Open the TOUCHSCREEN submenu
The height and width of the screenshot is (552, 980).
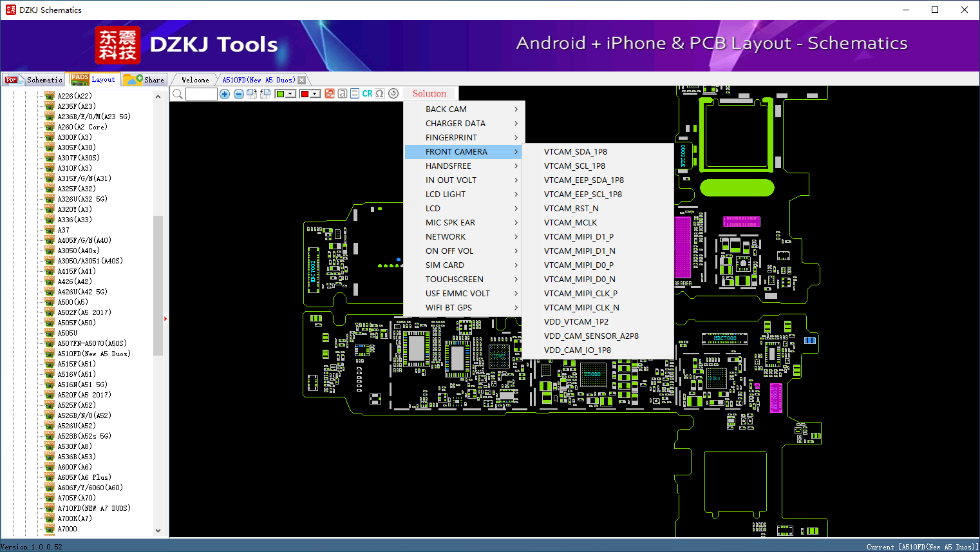tap(465, 280)
